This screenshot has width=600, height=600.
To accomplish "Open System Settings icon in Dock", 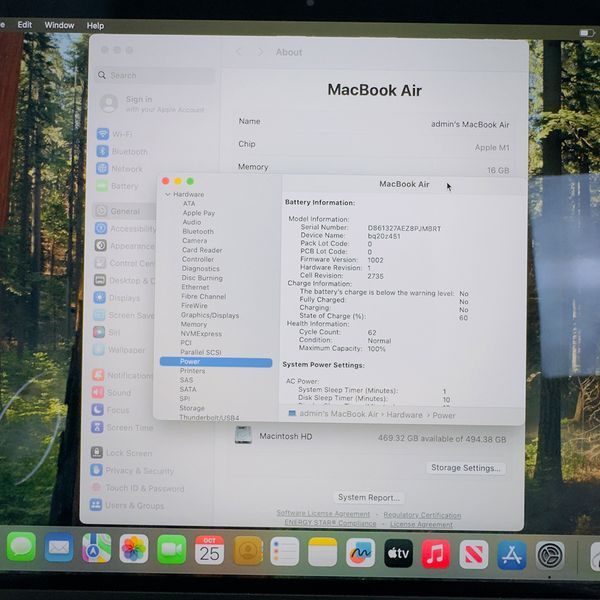I will pos(550,556).
